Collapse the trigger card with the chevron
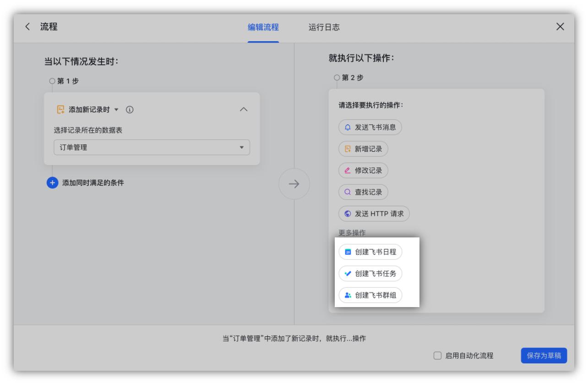588x385 pixels. 244,109
